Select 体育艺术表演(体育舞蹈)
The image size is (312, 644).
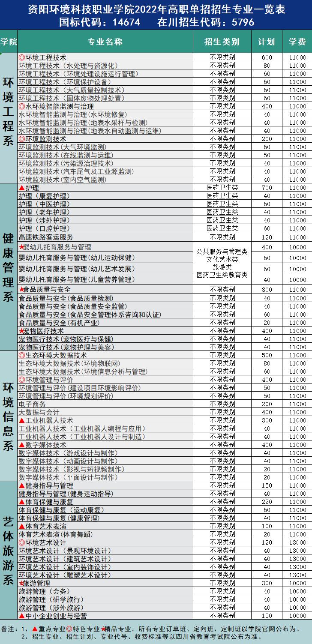click(105, 534)
